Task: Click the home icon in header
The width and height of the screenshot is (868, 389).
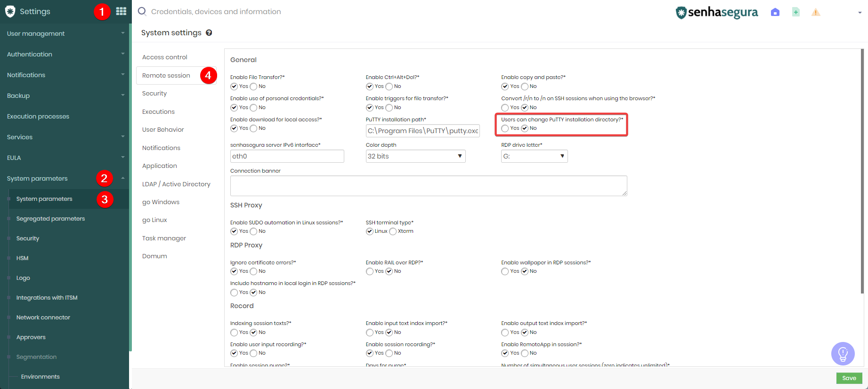Action: (x=775, y=12)
